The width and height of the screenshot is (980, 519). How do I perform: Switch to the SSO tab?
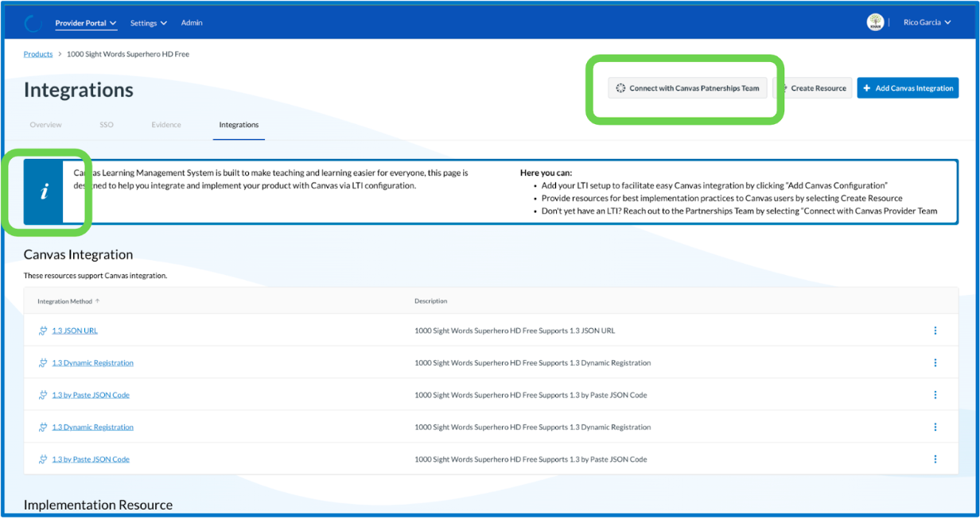(x=107, y=125)
